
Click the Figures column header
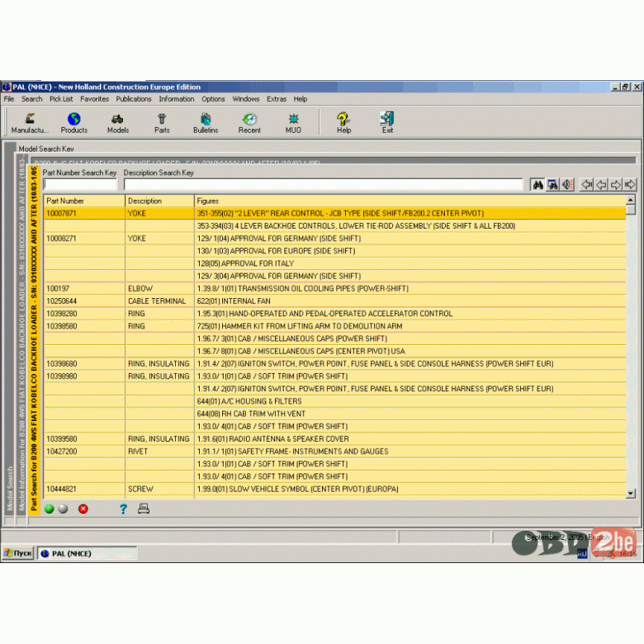[410, 201]
